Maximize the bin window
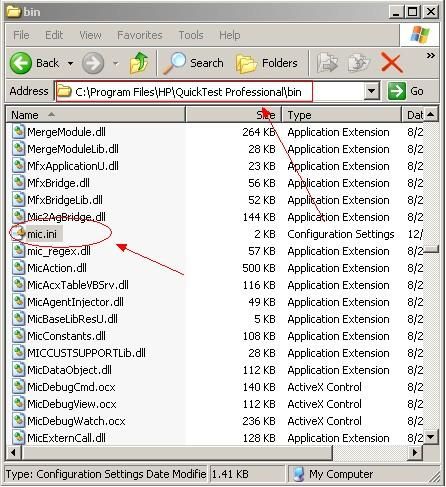Image resolution: width=446 pixels, height=487 pixels. tap(413, 12)
